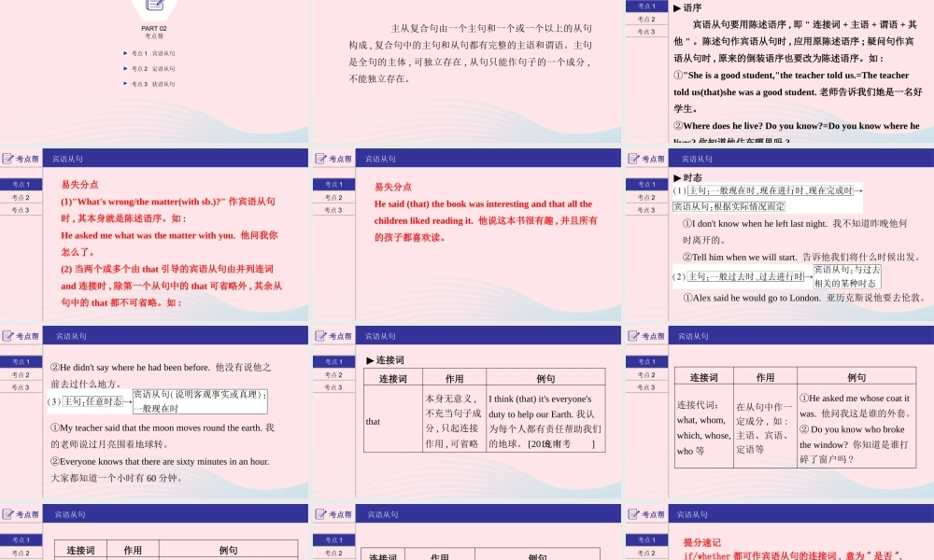This screenshot has width=934, height=560.
Task: Click the 考点帮 note icon on the 连接代词 table slide
Action: point(634,336)
